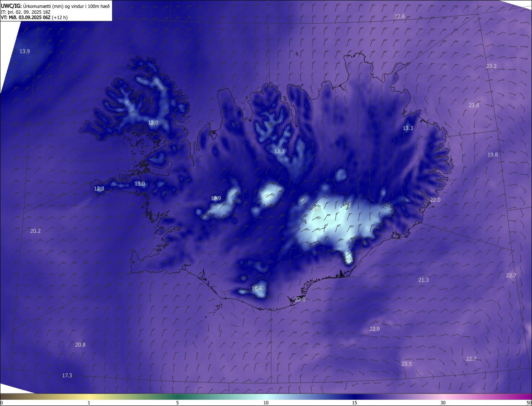
Task: Click the 22.7 value label
Action: (471, 359)
